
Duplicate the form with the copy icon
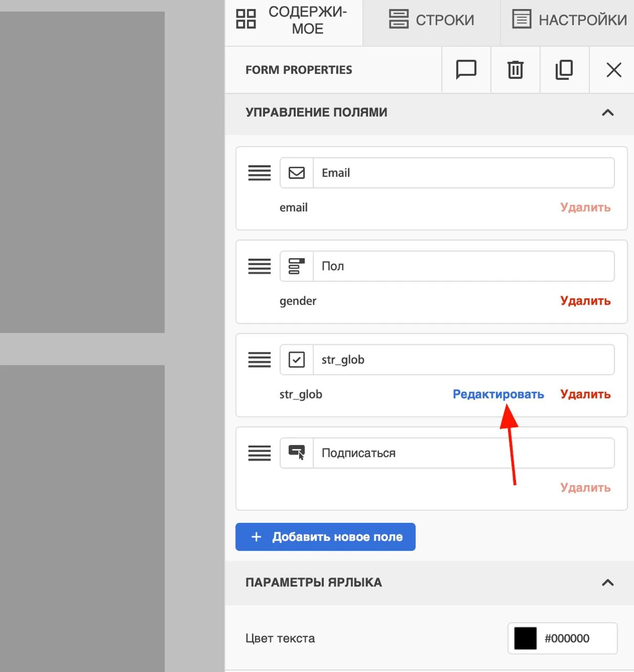point(564,70)
